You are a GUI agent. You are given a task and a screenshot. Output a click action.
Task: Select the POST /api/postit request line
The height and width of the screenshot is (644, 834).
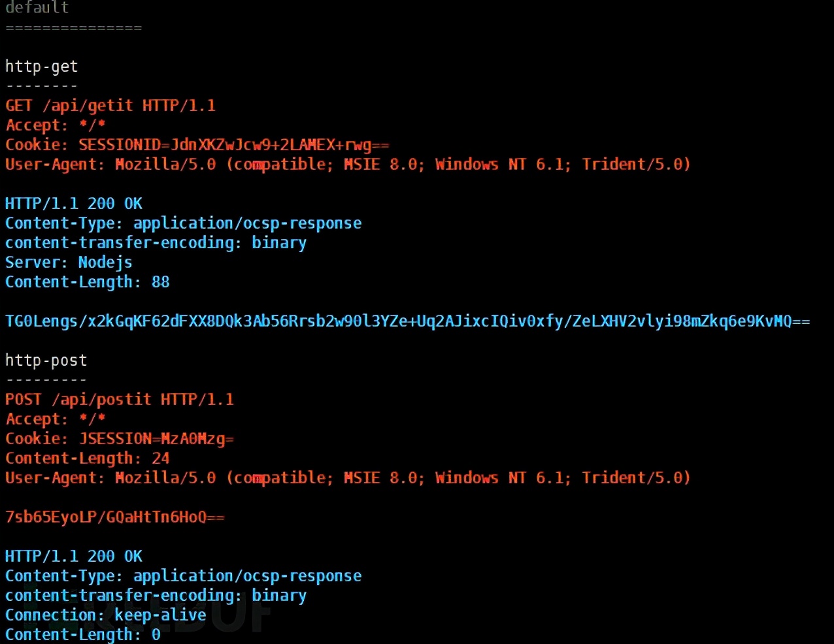pos(120,400)
